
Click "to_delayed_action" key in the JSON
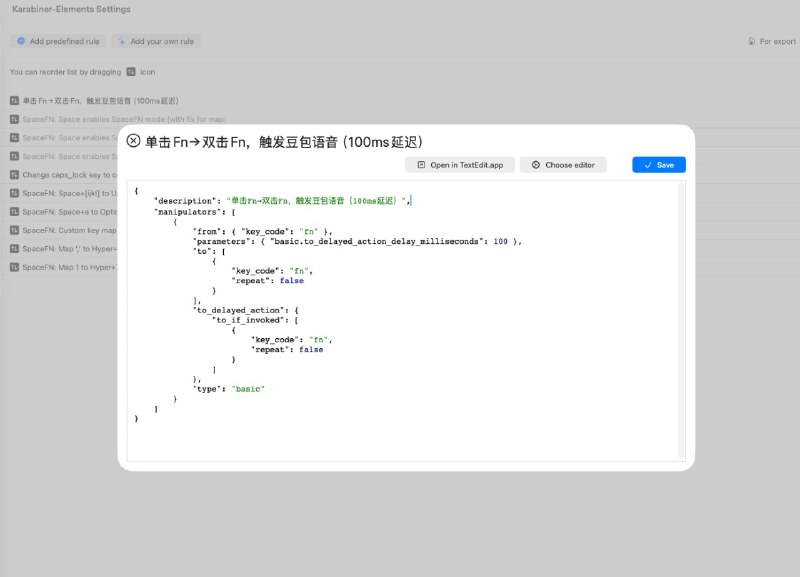tap(238, 310)
